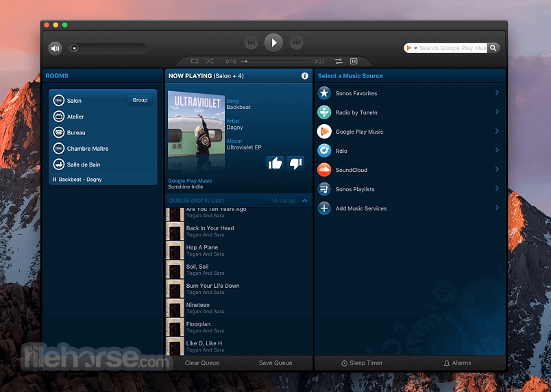Give the song a thumbs down
The height and width of the screenshot is (392, 551).
click(x=295, y=163)
